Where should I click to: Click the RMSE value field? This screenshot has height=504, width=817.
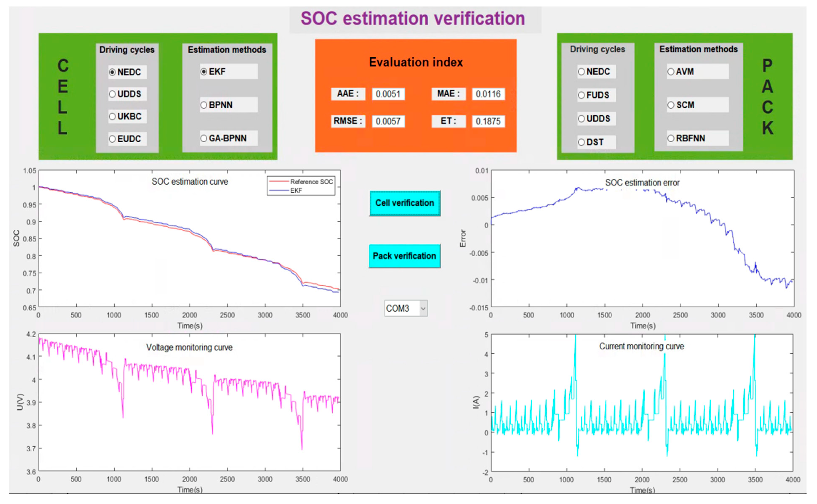coord(388,121)
